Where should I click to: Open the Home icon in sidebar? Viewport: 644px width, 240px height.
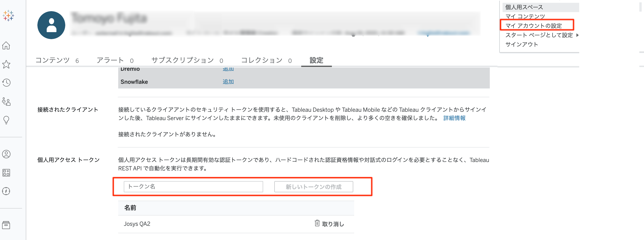[6, 46]
